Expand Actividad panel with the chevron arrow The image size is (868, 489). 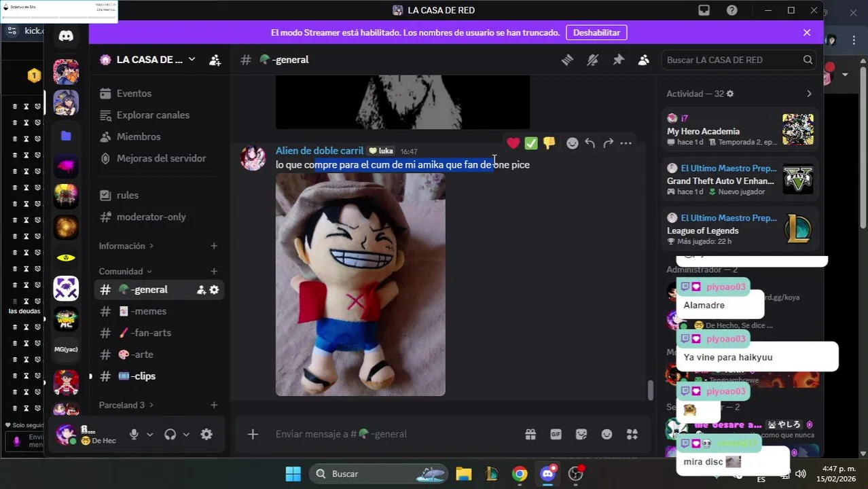(809, 94)
